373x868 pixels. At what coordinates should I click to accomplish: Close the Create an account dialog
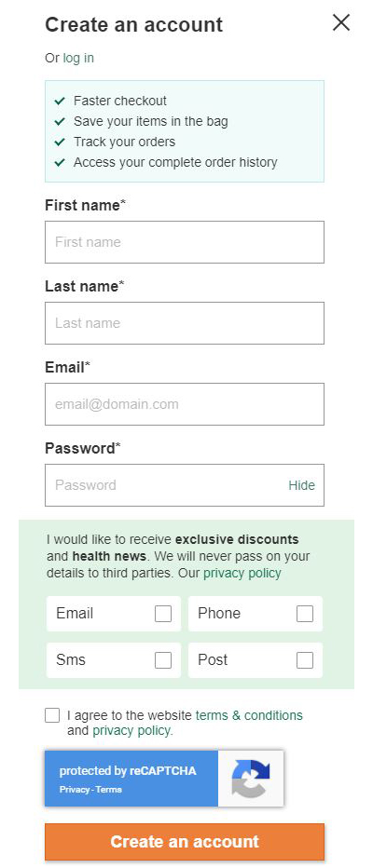point(341,22)
